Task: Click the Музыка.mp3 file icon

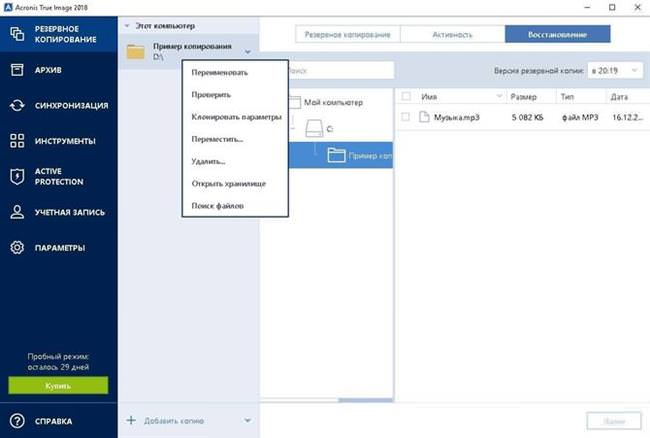Action: tap(424, 117)
